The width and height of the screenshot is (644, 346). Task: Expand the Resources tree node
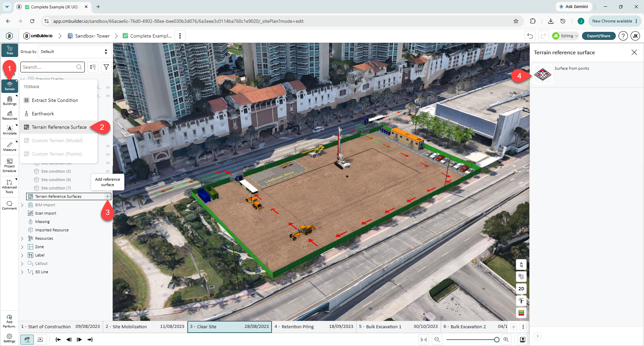[22, 238]
